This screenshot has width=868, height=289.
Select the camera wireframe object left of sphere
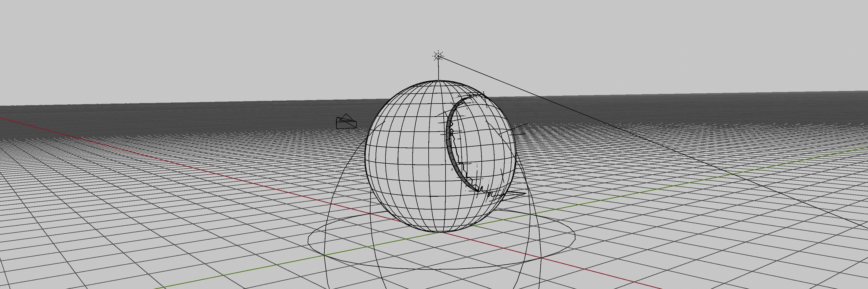coord(346,121)
